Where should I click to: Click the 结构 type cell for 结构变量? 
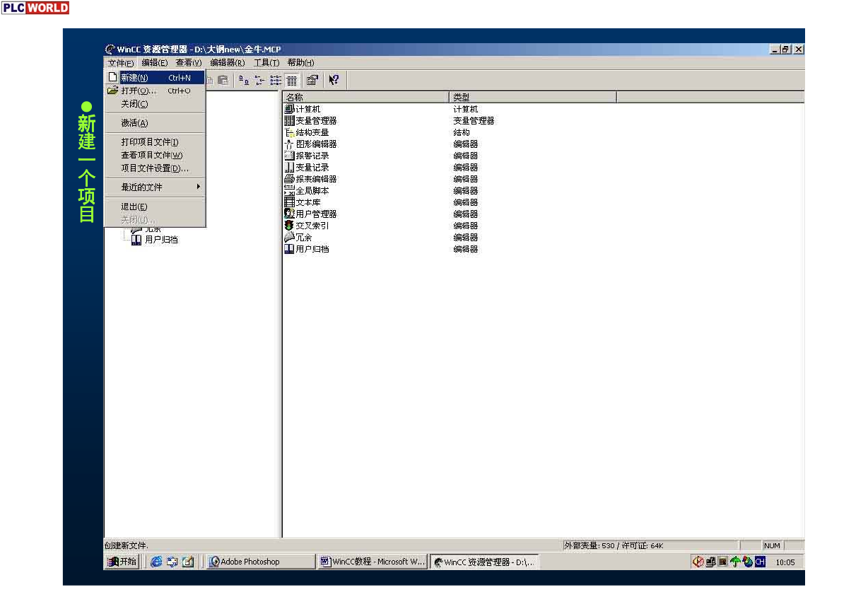(x=462, y=132)
